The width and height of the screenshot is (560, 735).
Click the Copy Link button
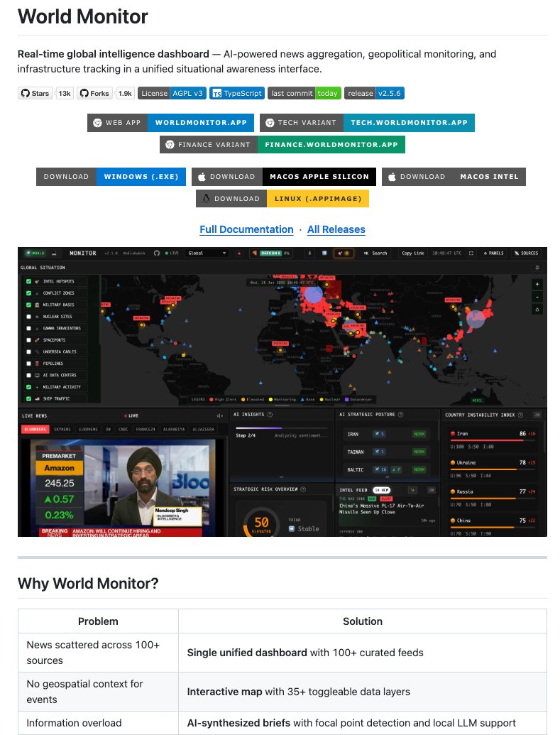[x=412, y=253]
